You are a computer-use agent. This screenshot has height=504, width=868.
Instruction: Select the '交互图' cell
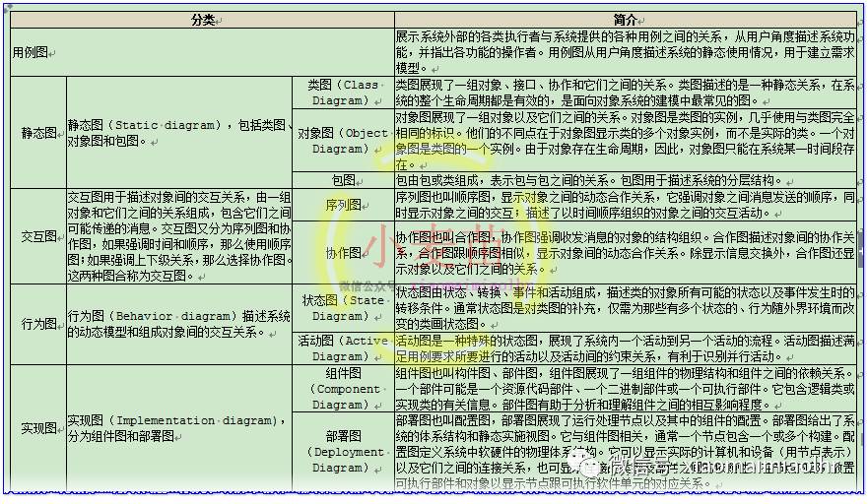38,236
